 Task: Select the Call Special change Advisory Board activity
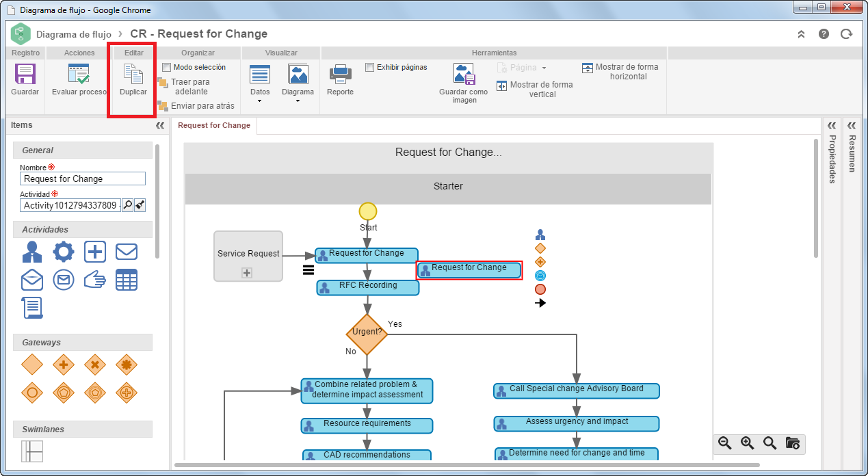(x=577, y=391)
